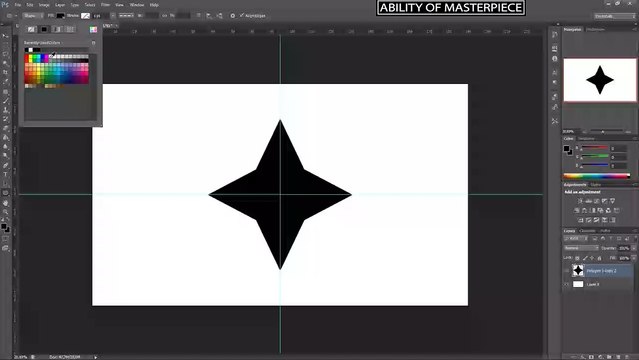Switch to the Color panel tab

click(x=568, y=139)
